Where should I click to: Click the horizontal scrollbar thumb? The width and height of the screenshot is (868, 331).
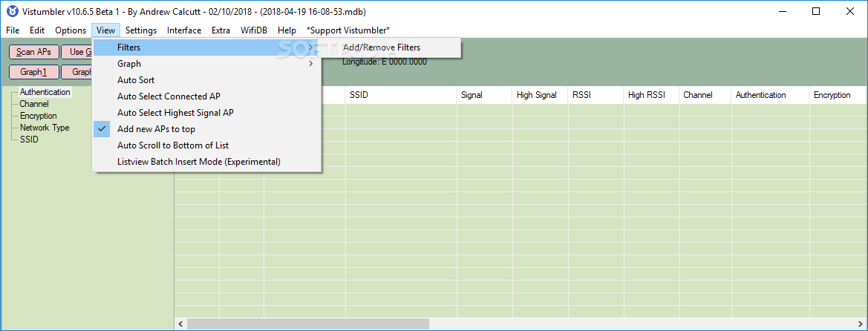click(x=308, y=324)
